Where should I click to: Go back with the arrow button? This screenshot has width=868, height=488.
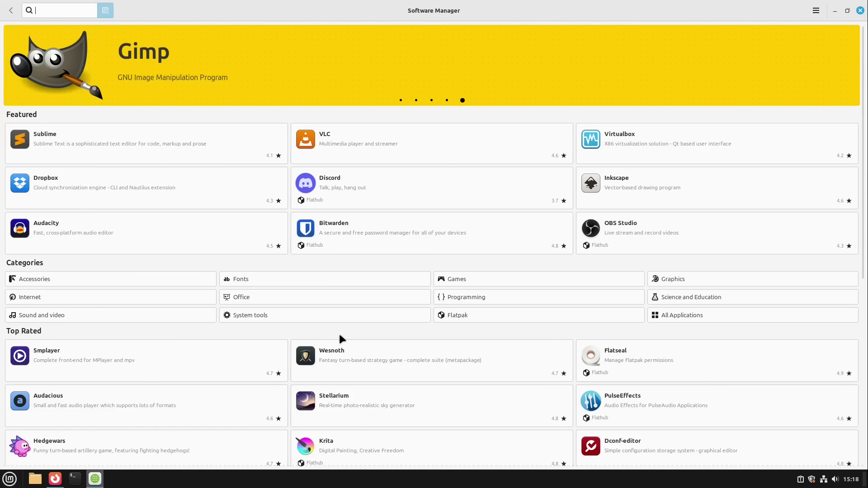pyautogui.click(x=11, y=10)
